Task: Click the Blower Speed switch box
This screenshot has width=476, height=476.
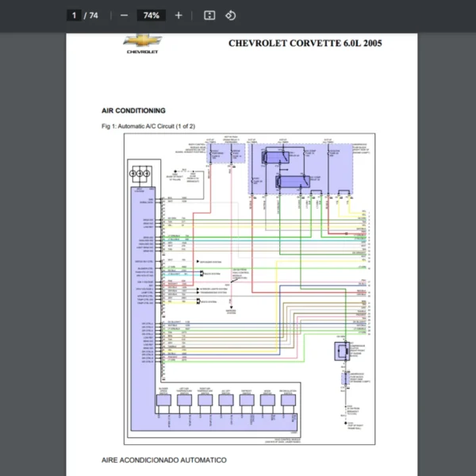Action: point(163,401)
